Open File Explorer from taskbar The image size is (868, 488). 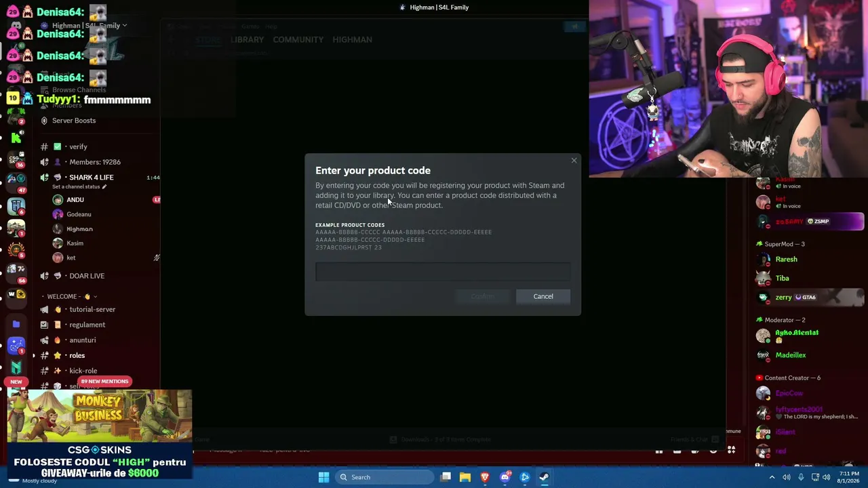pos(465,477)
